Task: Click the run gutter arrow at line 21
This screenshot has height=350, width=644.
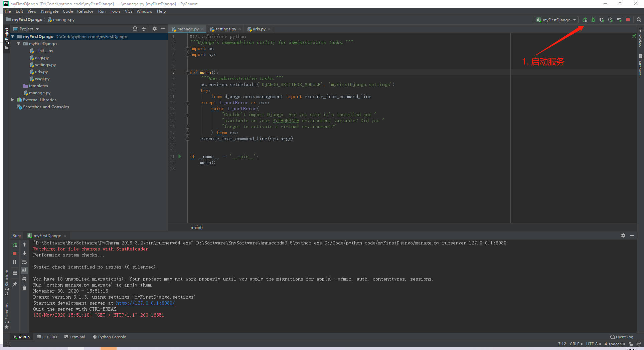Action: 180,156
